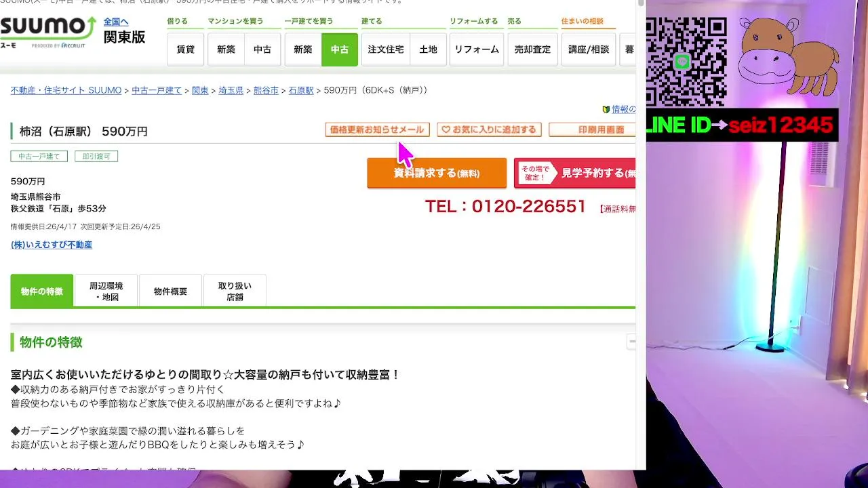Switch to the 周辺環境・地図 tab

(106, 291)
